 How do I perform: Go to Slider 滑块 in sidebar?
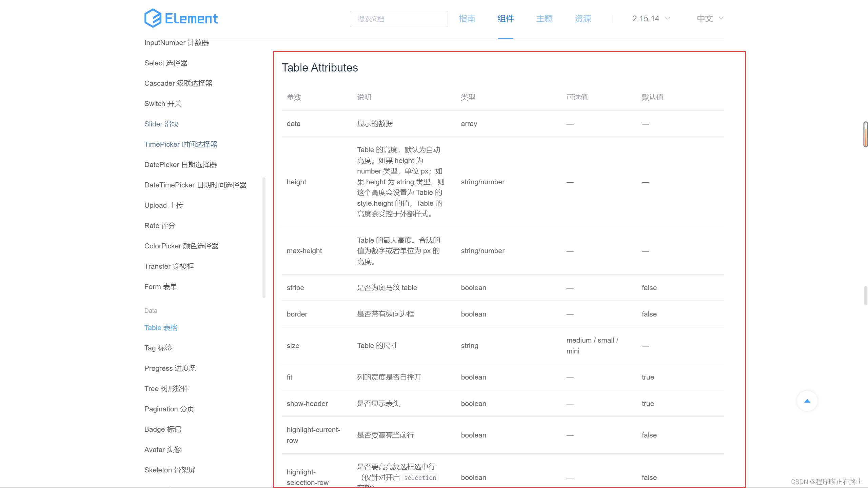pyautogui.click(x=161, y=124)
